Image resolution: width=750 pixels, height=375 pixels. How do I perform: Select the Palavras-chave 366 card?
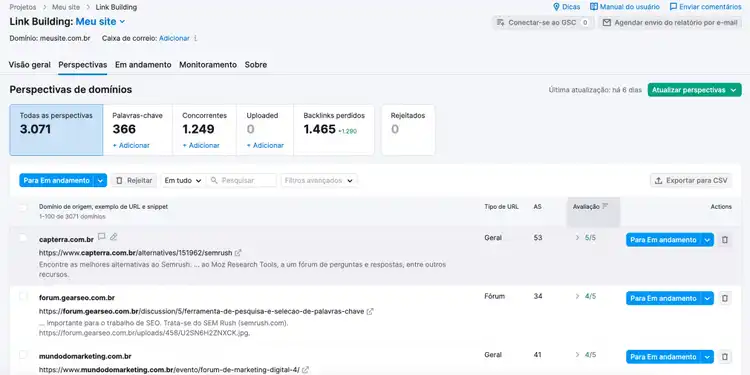(x=138, y=130)
